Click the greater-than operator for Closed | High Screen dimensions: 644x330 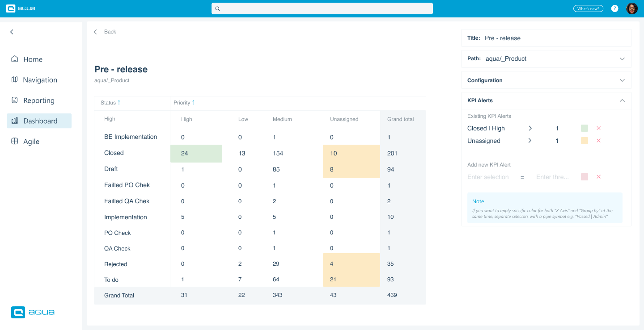pos(530,128)
